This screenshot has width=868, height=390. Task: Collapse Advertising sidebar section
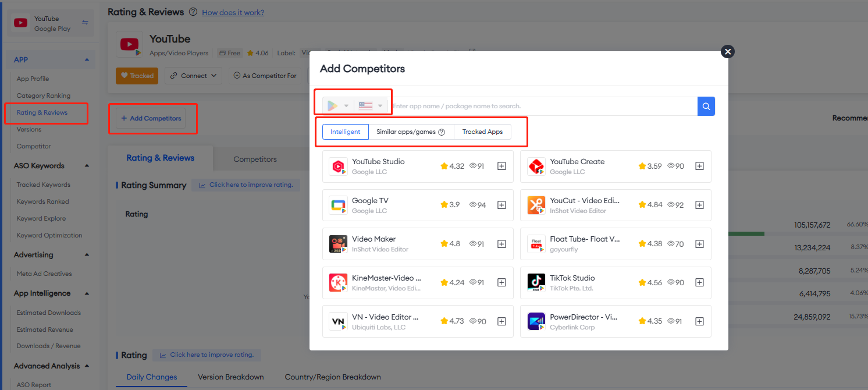(87, 255)
